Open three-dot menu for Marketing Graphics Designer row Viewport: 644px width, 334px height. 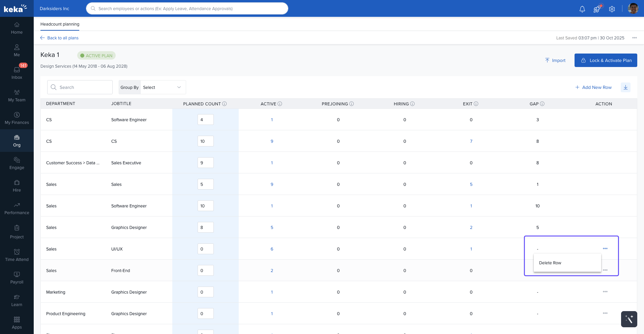click(x=605, y=292)
